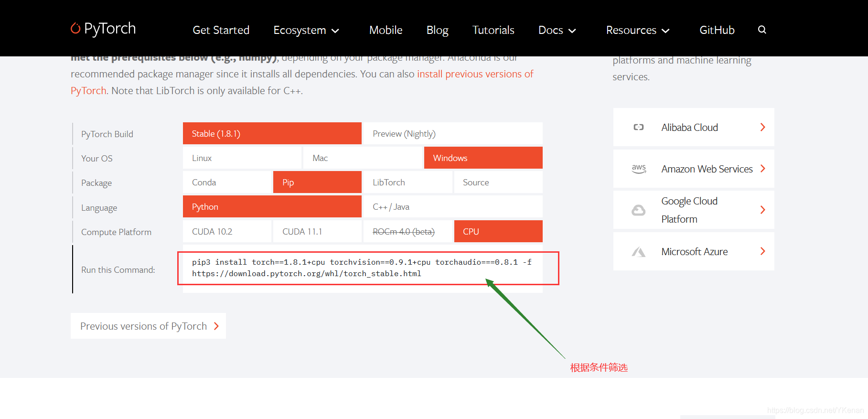Open the Microsoft Azure partner card
Image resolution: width=868 pixels, height=419 pixels.
pyautogui.click(x=694, y=251)
